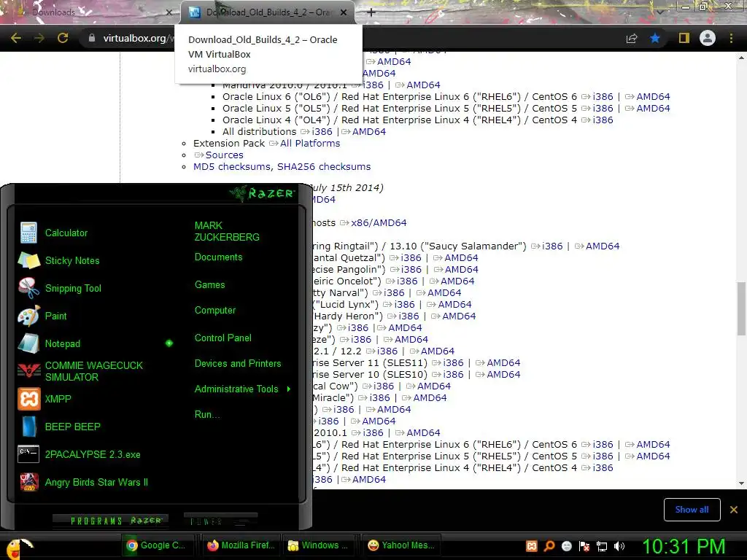Open the Sources link

point(225,155)
